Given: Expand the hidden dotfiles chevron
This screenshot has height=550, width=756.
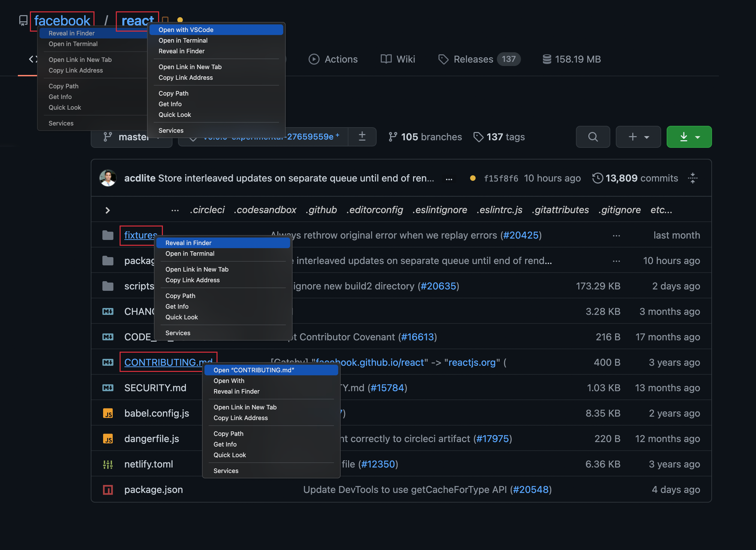Looking at the screenshot, I should click(108, 210).
